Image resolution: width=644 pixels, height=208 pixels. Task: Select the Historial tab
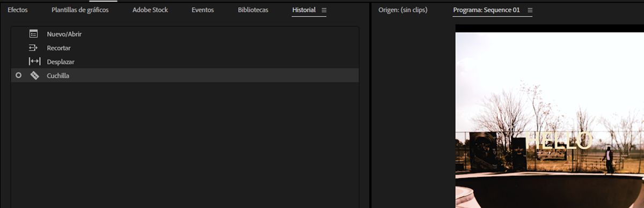click(304, 10)
